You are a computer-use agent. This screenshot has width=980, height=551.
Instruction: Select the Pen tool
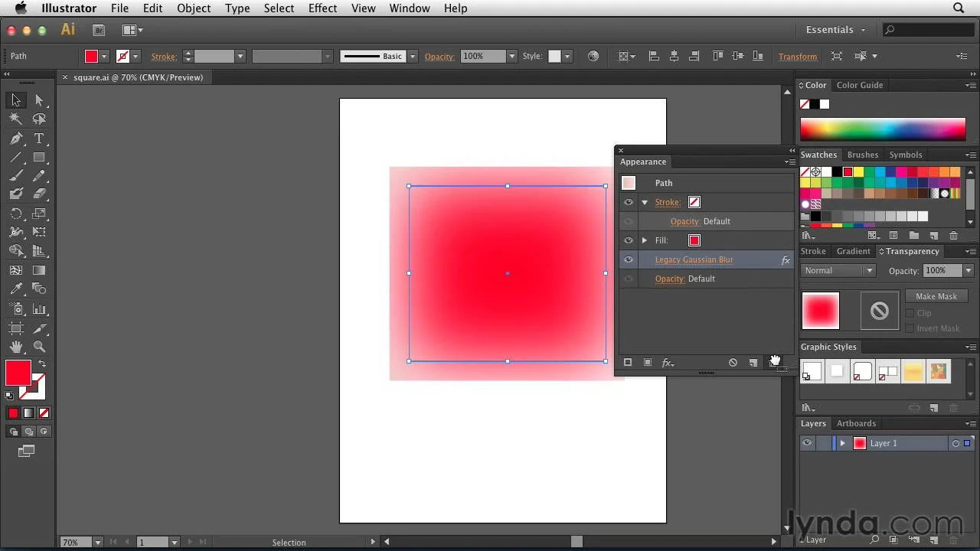(16, 139)
